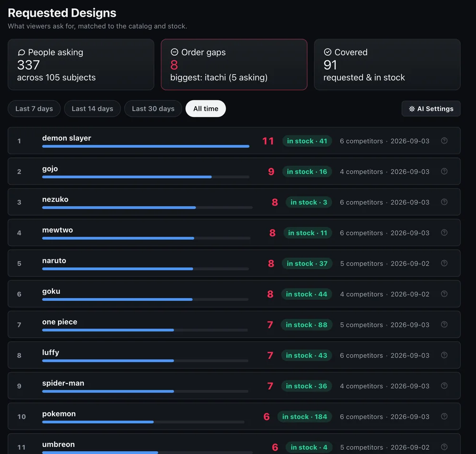476x454 pixels.
Task: Click the 'in stock · 44' badge
Action: click(307, 295)
